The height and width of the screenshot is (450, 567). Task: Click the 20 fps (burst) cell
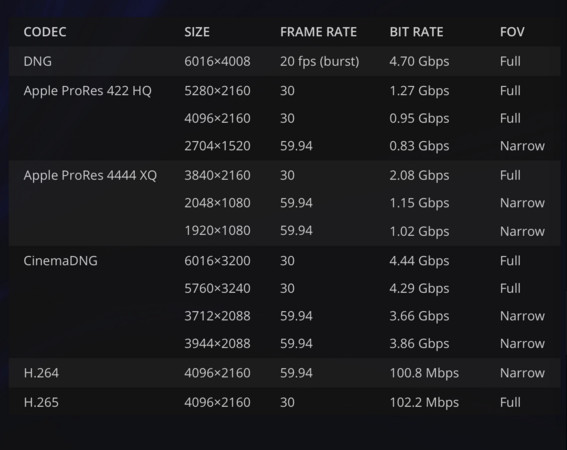tap(320, 61)
